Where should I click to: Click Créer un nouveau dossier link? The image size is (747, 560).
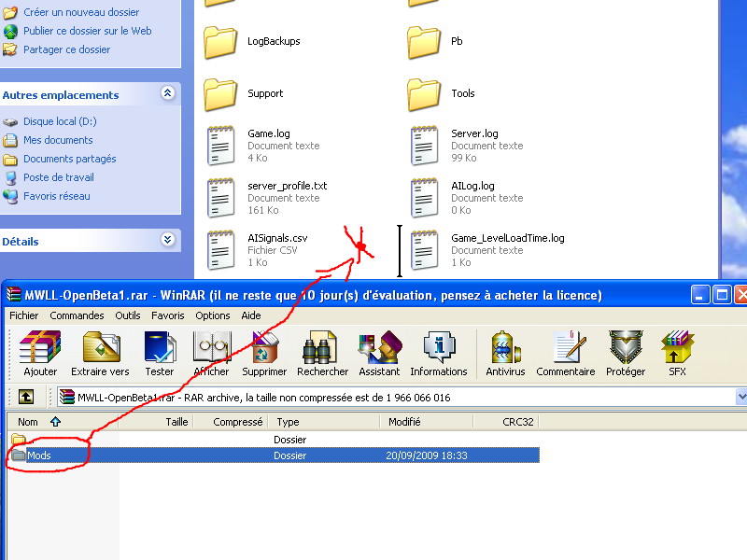[x=81, y=12]
